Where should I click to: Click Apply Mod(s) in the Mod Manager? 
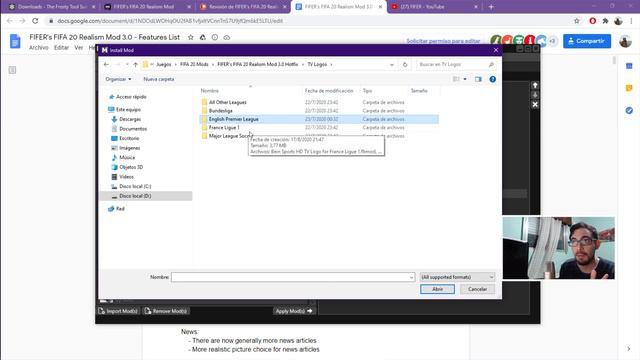click(x=294, y=311)
